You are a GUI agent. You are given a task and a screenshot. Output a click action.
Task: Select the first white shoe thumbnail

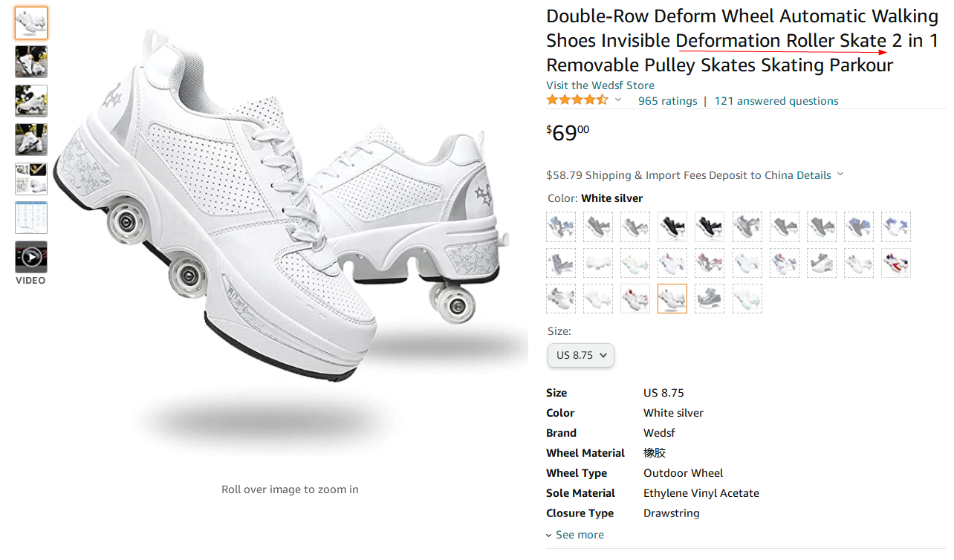point(31,23)
